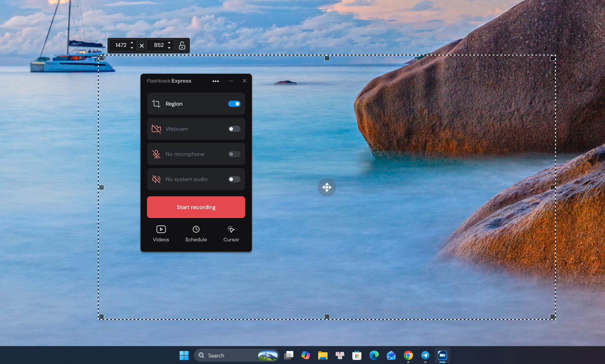Launch Copilot from the taskbar
This screenshot has height=364, width=605.
306,355
